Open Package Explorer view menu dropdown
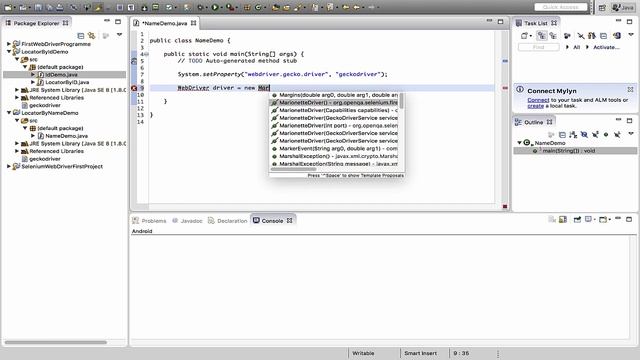640x360 pixels. click(119, 35)
